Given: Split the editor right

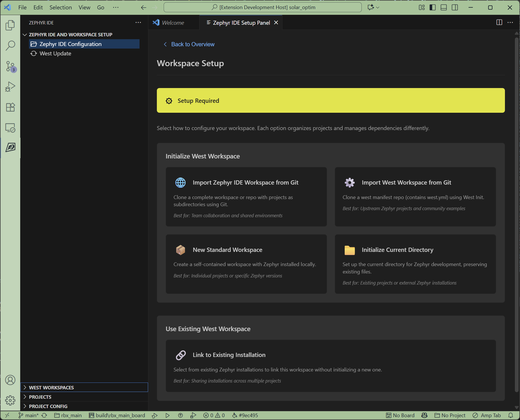Looking at the screenshot, I should [x=499, y=22].
